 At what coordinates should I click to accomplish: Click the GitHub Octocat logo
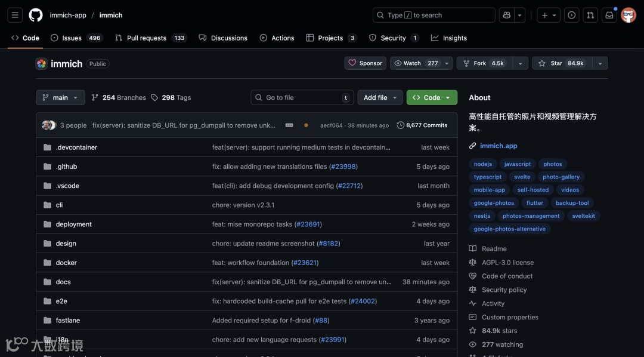(x=36, y=15)
